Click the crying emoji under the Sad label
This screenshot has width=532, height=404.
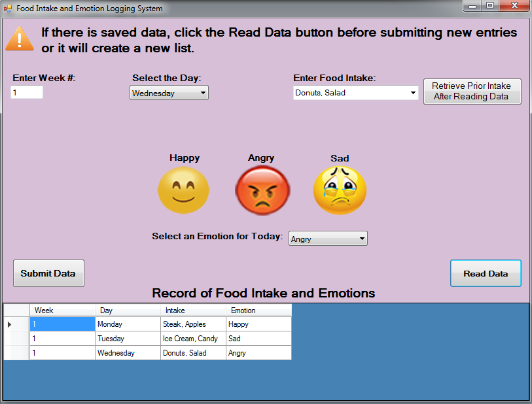(x=340, y=190)
